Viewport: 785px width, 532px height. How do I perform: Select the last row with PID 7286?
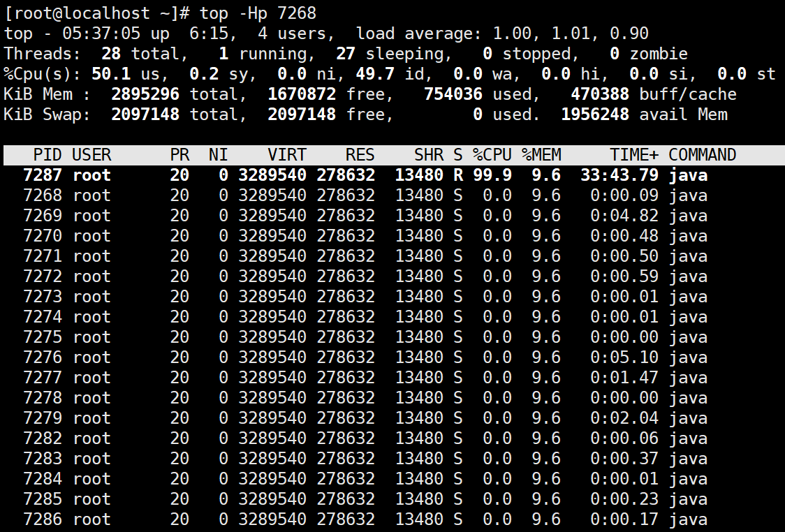[x=42, y=519]
